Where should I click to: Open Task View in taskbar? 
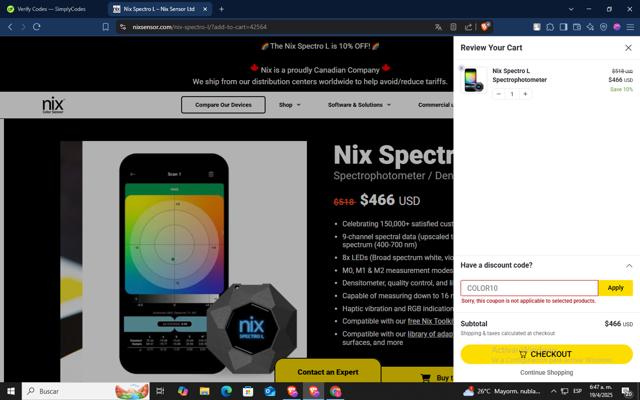(160, 391)
